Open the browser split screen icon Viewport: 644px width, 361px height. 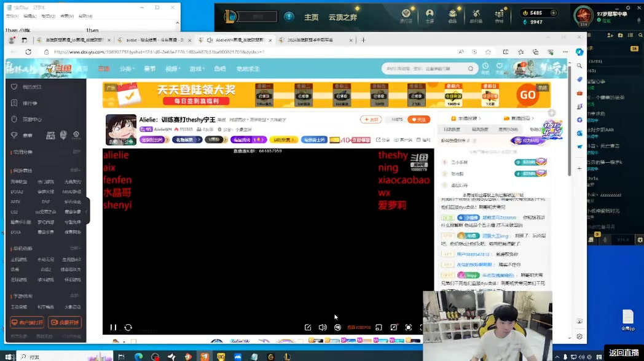(506, 52)
